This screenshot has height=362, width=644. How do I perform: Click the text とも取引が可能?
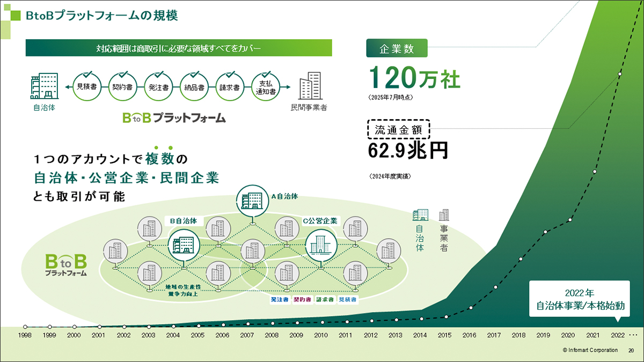coord(79,196)
